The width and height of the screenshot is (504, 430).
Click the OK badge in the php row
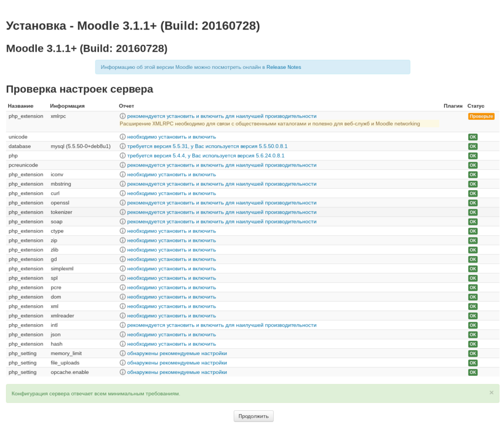(x=473, y=156)
